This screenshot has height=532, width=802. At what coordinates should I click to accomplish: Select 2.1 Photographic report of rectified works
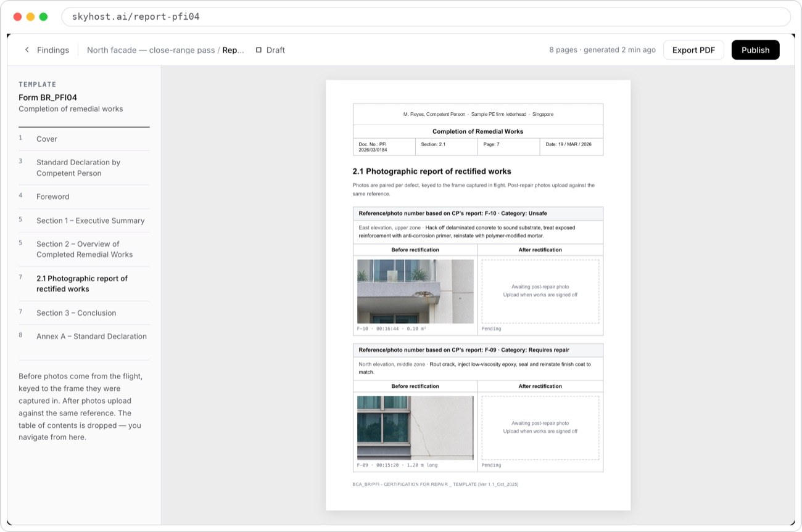[x=84, y=284]
